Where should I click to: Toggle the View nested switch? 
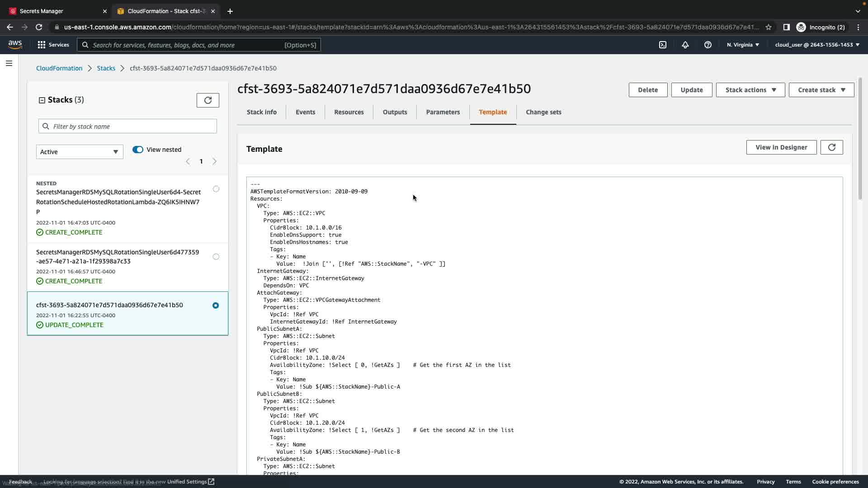(x=138, y=150)
